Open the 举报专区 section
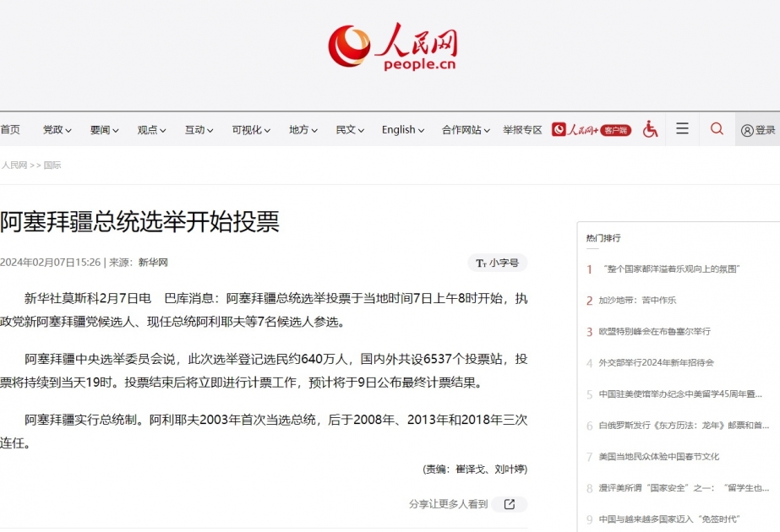 coord(522,130)
